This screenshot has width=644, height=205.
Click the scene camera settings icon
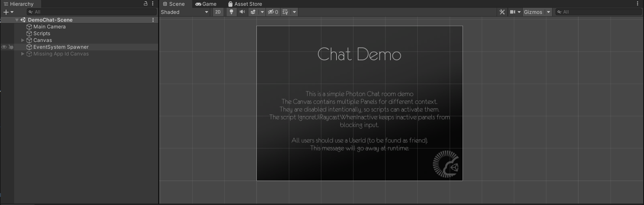pyautogui.click(x=513, y=12)
